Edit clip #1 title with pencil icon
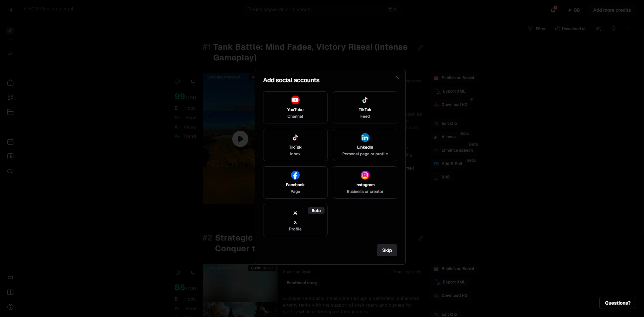 pyautogui.click(x=421, y=47)
